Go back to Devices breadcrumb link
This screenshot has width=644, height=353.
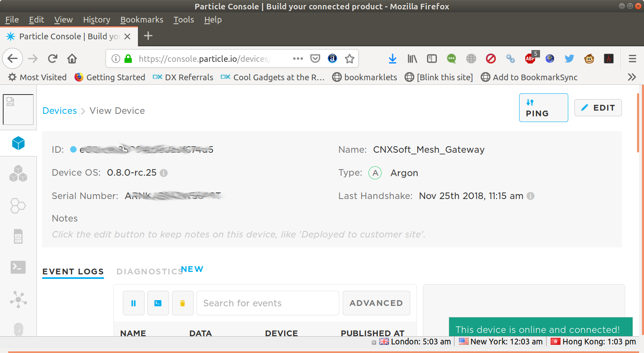click(60, 111)
